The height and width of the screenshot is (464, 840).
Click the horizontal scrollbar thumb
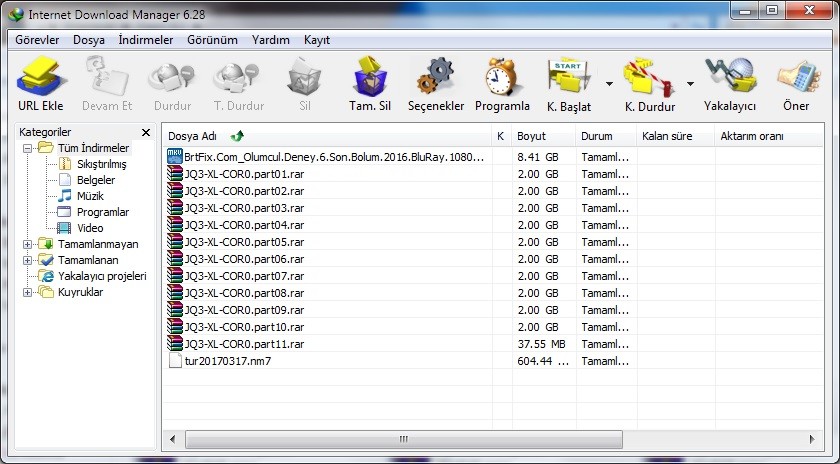tap(404, 439)
